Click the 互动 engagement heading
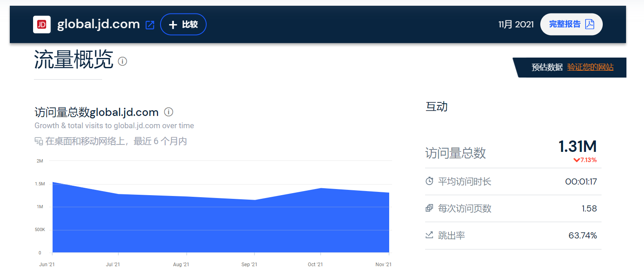The image size is (644, 276). point(437,107)
